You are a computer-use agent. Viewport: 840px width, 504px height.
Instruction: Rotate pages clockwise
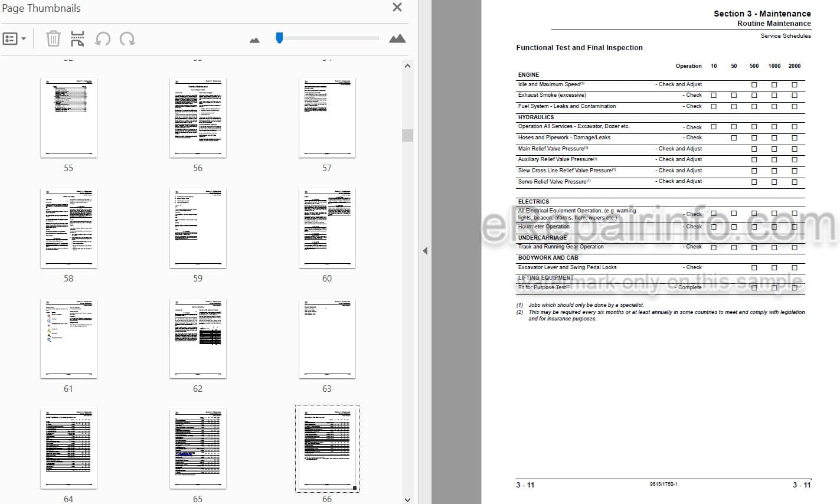[127, 39]
